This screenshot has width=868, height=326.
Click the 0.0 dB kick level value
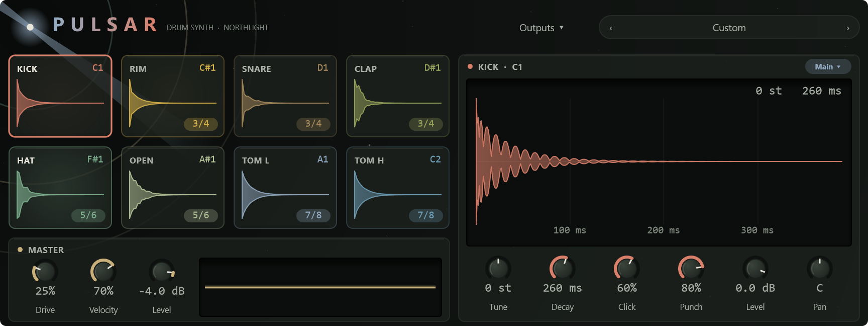[755, 288]
